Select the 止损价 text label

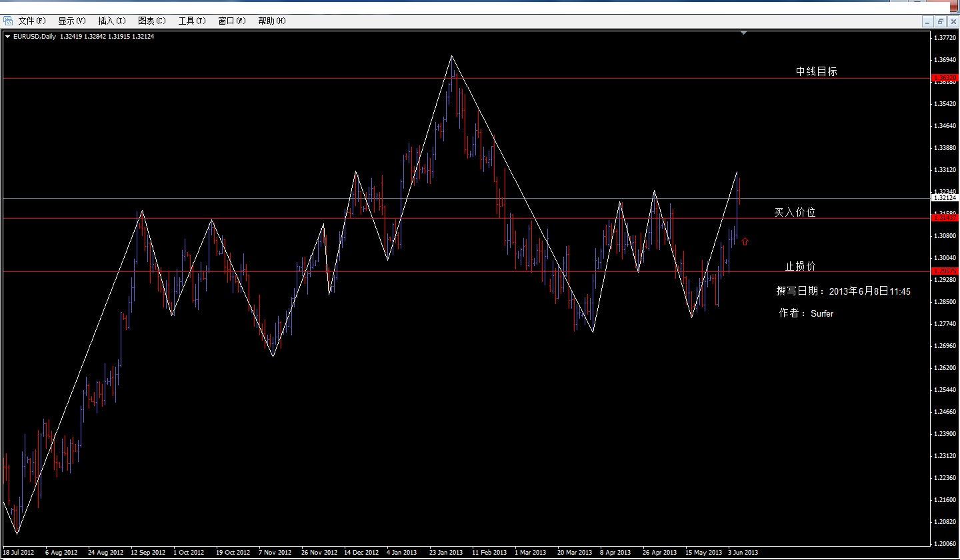[x=801, y=266]
